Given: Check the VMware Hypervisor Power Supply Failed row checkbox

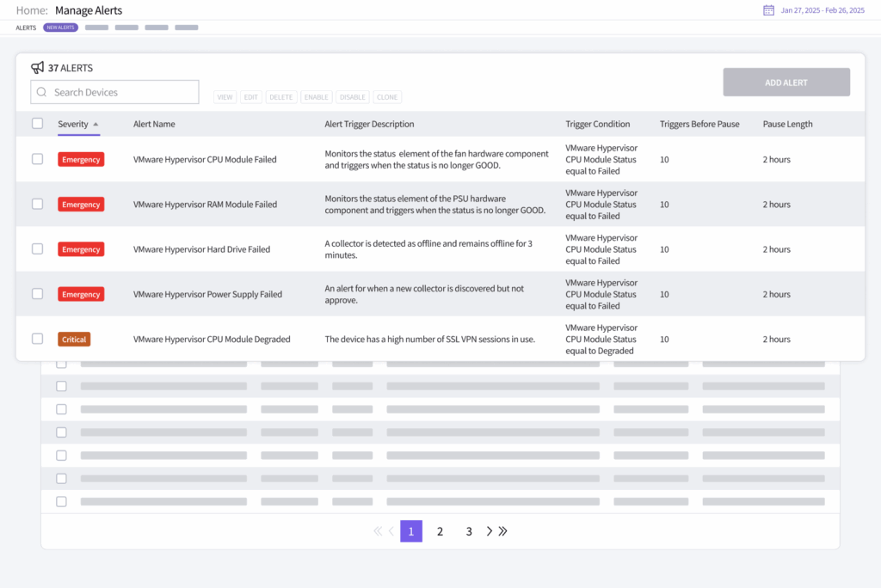Looking at the screenshot, I should [37, 293].
